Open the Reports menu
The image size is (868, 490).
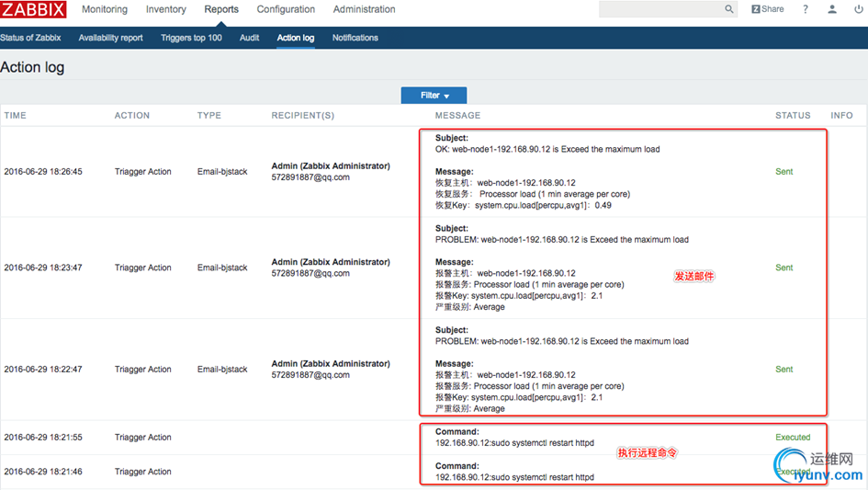pyautogui.click(x=221, y=9)
